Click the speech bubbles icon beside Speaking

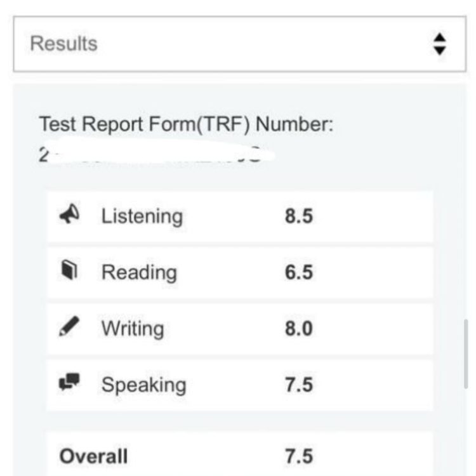(x=69, y=383)
